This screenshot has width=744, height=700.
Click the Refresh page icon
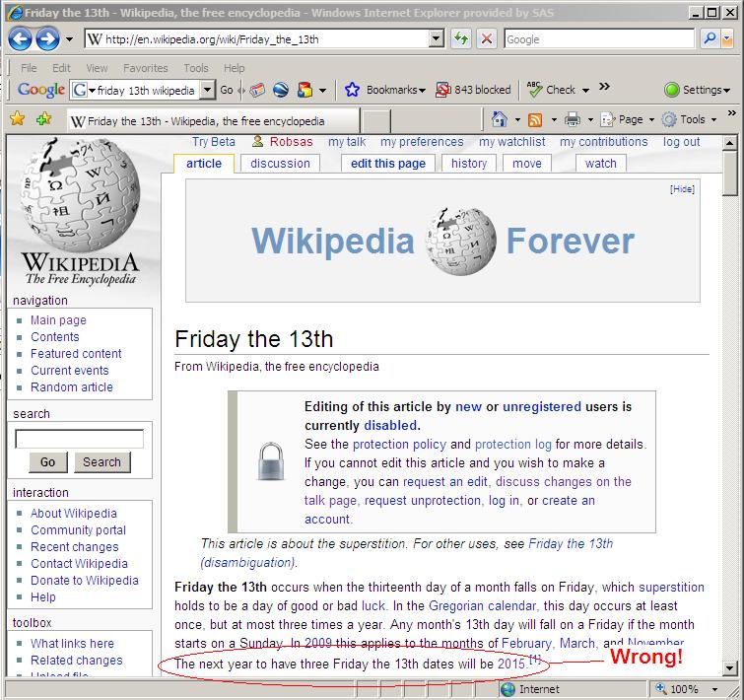point(460,39)
